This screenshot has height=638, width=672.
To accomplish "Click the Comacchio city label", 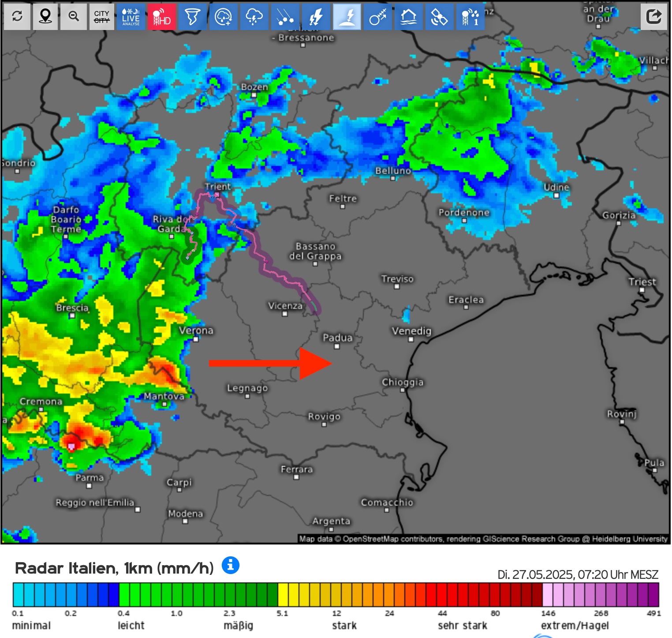I will [x=387, y=503].
